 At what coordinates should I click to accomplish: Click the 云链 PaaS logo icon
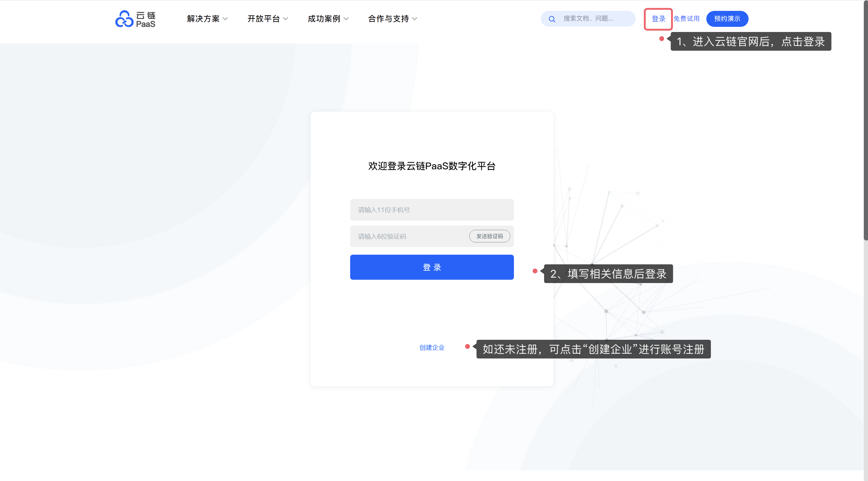coord(124,19)
